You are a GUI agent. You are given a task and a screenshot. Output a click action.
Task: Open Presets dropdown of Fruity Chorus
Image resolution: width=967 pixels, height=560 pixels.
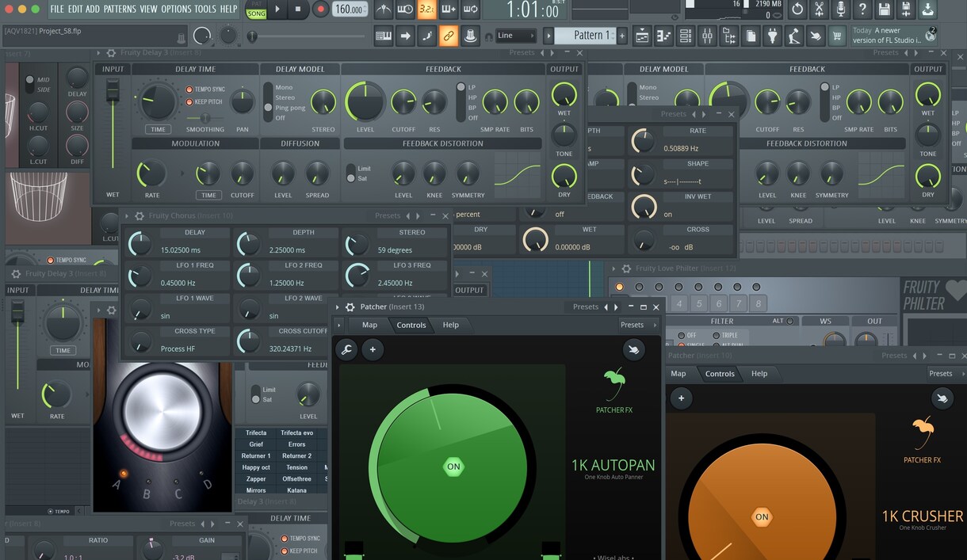click(x=388, y=215)
